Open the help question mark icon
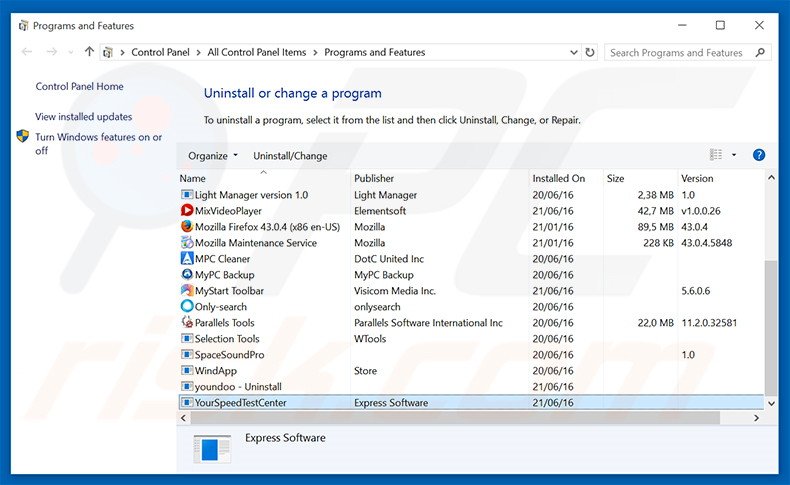 (x=759, y=155)
